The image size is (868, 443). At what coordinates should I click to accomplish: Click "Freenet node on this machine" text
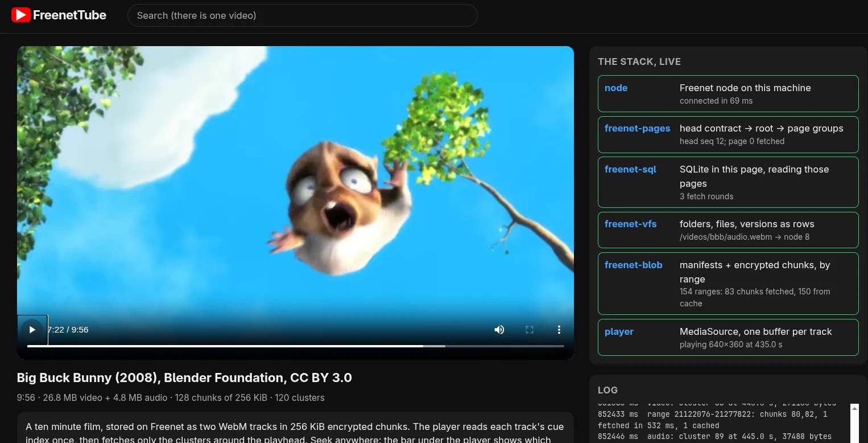click(745, 88)
